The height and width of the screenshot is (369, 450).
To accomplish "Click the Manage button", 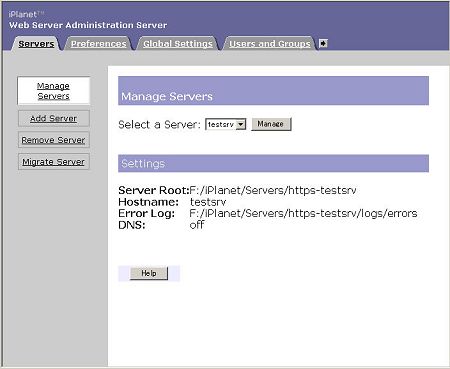I will pyautogui.click(x=271, y=124).
